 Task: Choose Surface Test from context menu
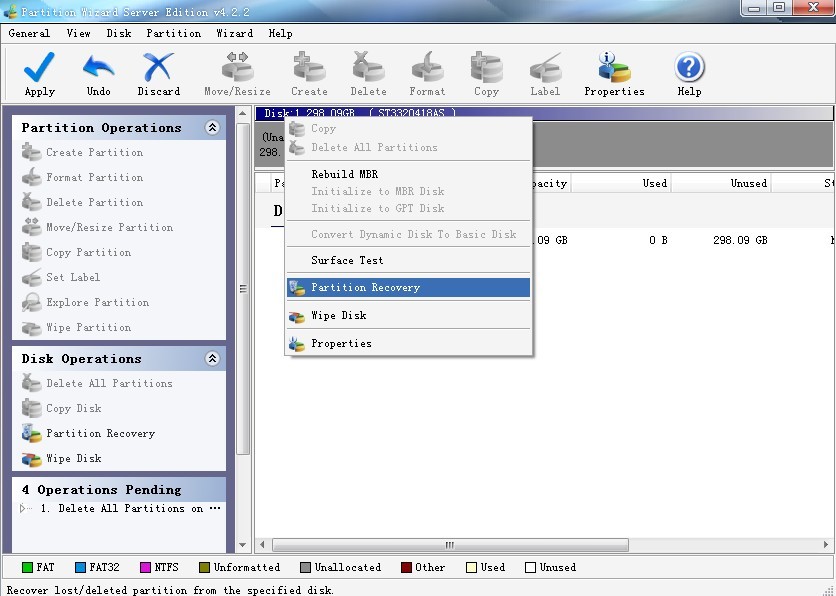pyautogui.click(x=408, y=260)
